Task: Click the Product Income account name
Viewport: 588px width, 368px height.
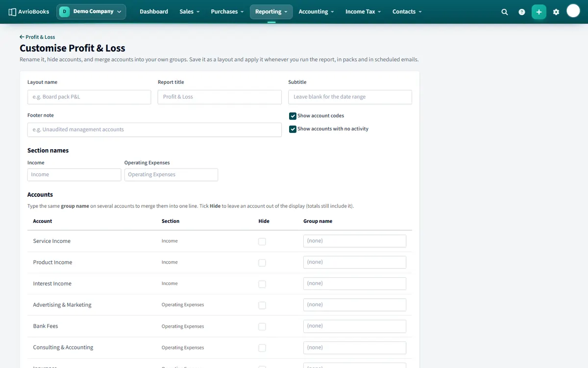Action: coord(52,262)
